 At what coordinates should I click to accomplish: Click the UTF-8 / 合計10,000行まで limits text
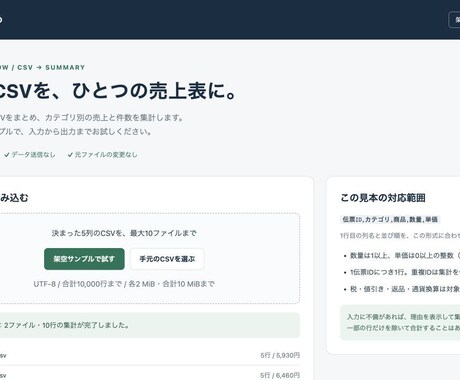124,284
